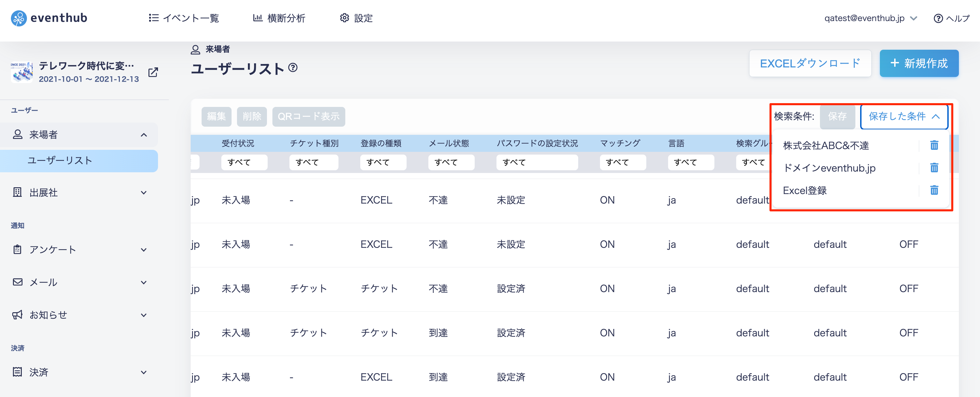The width and height of the screenshot is (980, 397).
Task: Apply saved condition Excel登録
Action: pos(805,190)
